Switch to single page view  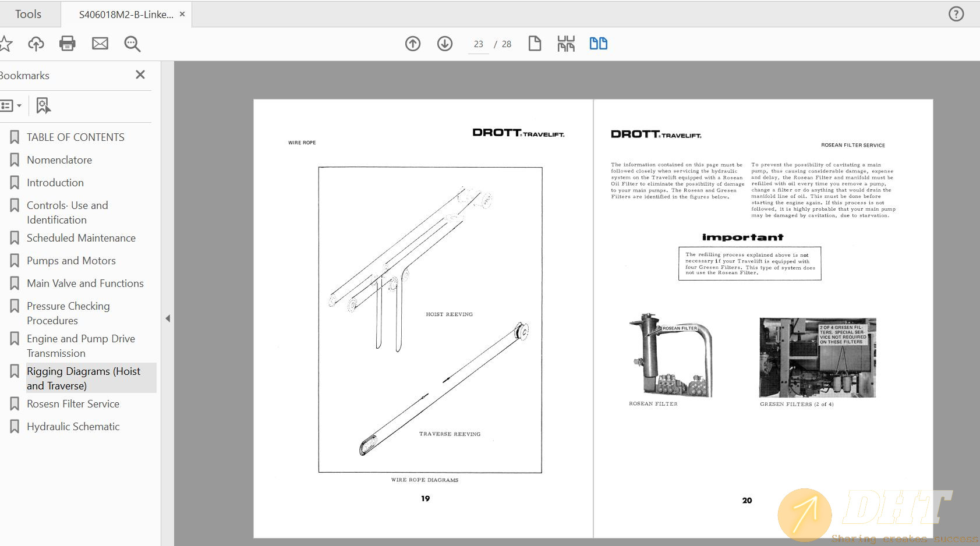(535, 44)
